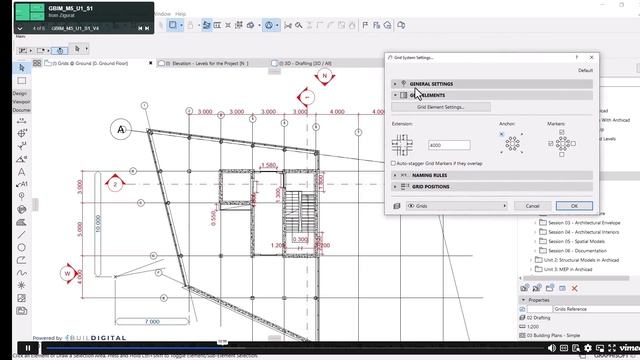Toggle the left Markers checkbox
The image size is (640, 360).
click(x=551, y=144)
